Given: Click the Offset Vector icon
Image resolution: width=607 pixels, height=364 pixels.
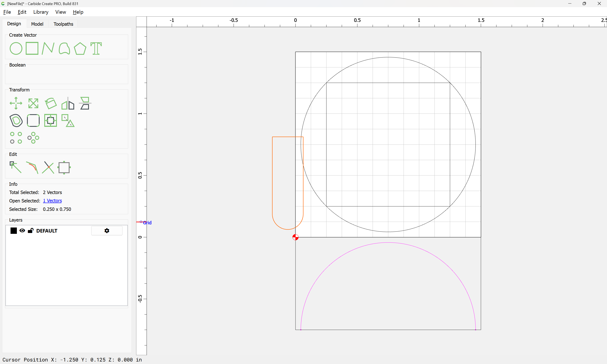Looking at the screenshot, I should [x=16, y=120].
